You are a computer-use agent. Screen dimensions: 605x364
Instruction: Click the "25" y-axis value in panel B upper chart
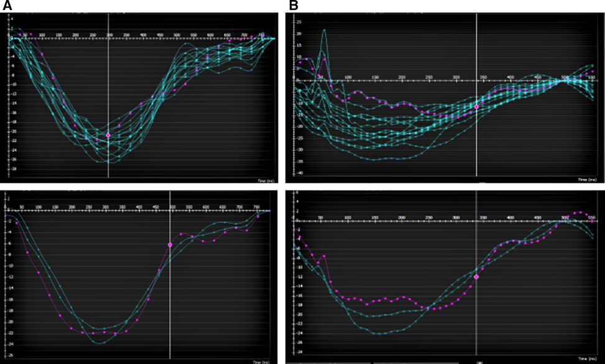click(300, 22)
